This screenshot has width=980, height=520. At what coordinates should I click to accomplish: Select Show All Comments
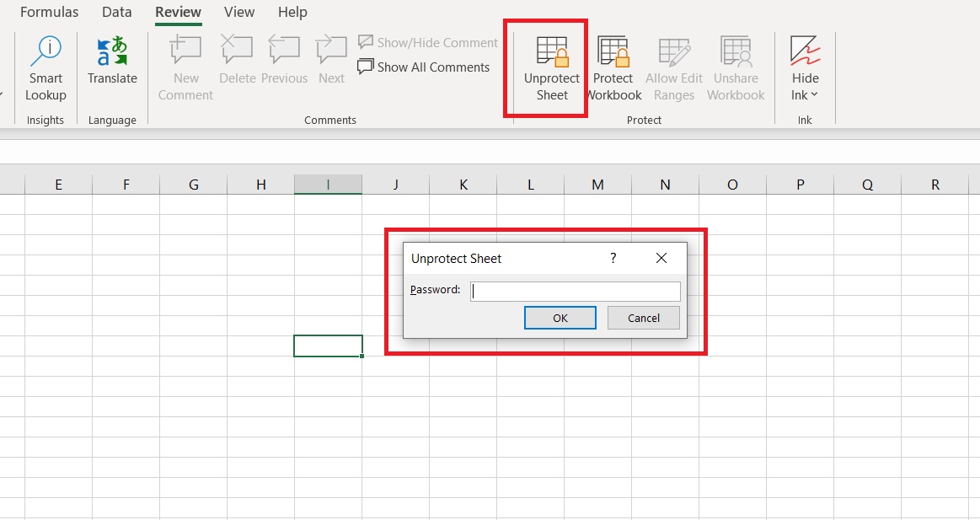pos(424,67)
